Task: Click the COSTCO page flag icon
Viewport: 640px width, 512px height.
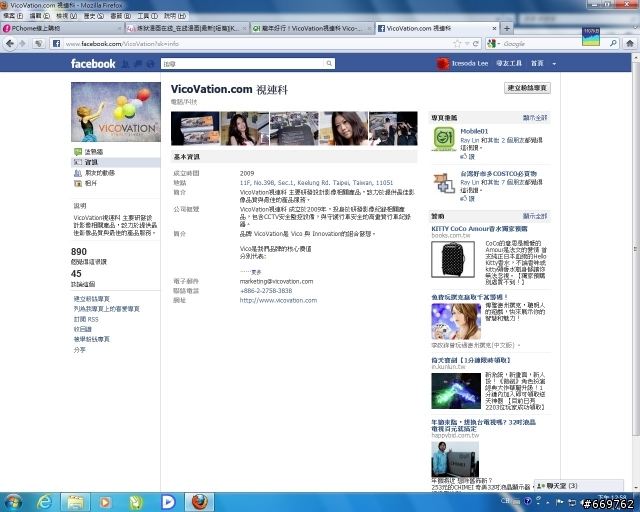Action: [444, 183]
